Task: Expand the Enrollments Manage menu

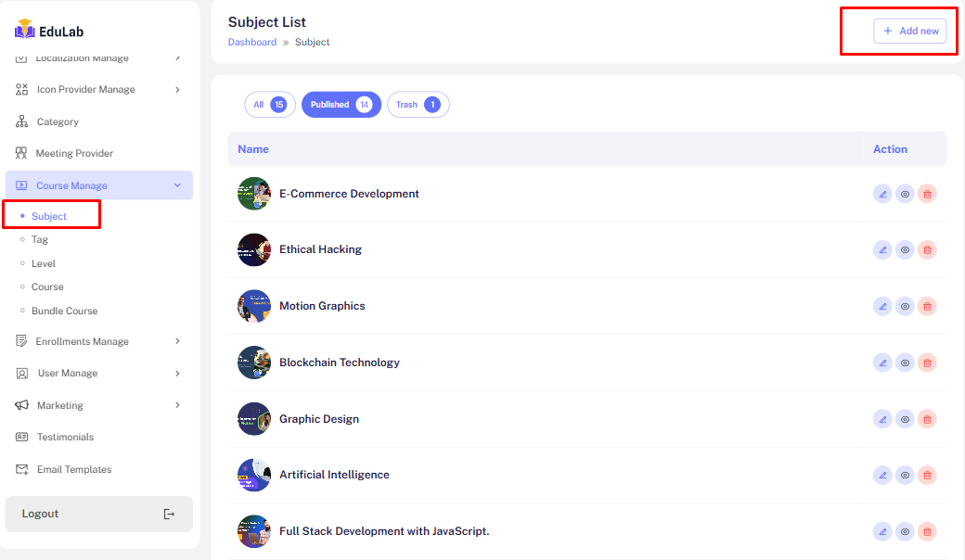Action: pos(177,341)
